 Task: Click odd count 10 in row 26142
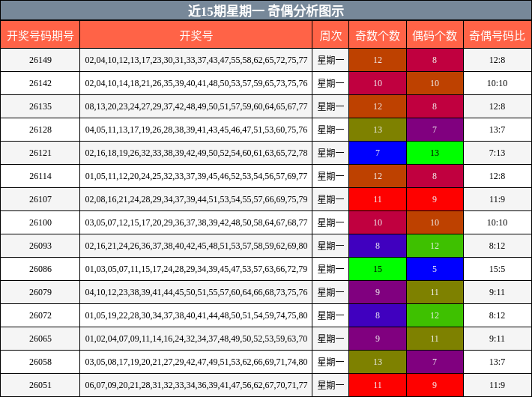(378, 83)
